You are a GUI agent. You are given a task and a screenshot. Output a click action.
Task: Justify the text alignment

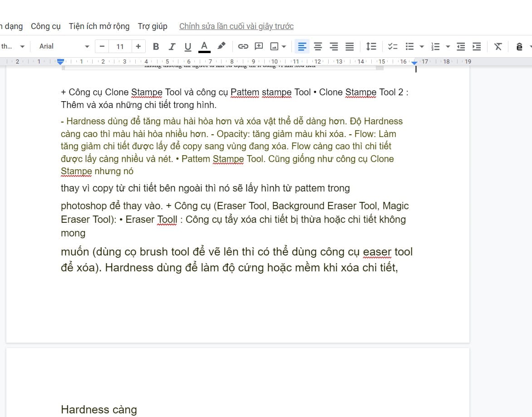[x=350, y=46]
